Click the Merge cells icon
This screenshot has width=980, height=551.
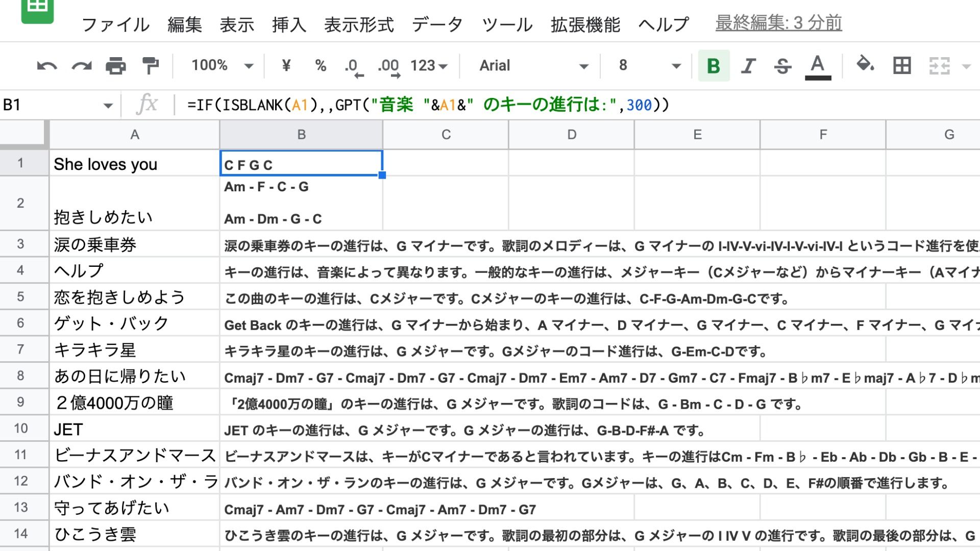[939, 65]
